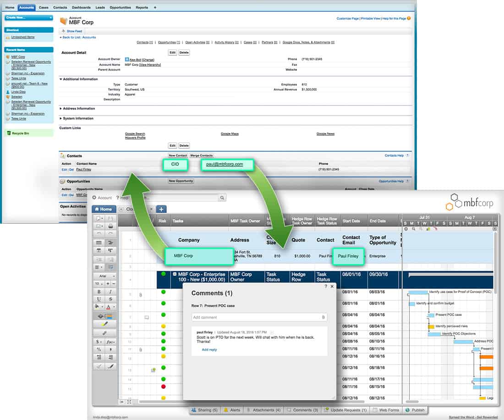Apply thousands separator format in Smartsheet toolbar
This screenshot has width=504, height=420.
(x=110, y=349)
